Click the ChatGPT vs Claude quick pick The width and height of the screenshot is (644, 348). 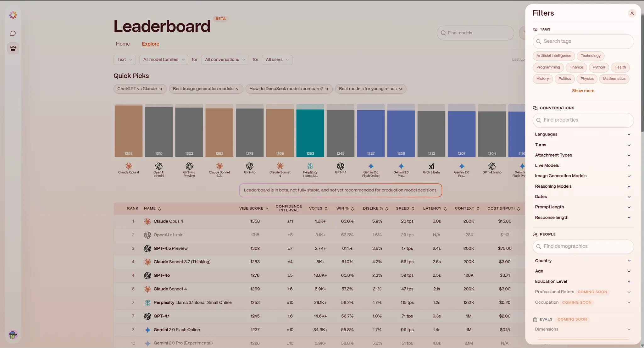pos(140,89)
